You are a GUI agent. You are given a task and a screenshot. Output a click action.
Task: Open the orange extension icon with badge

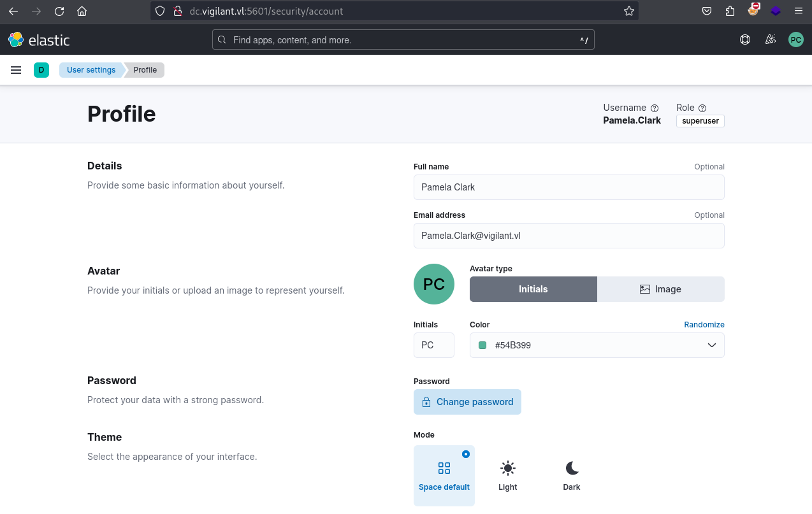pyautogui.click(x=753, y=10)
